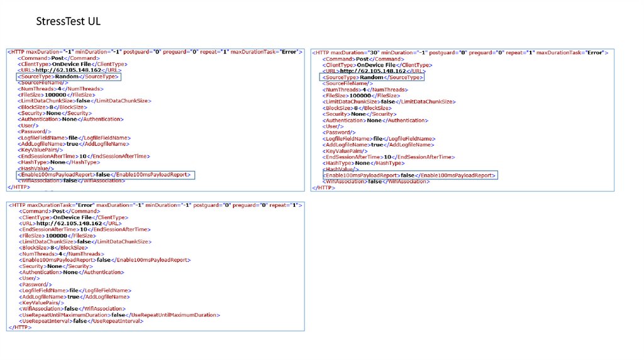Viewport: 644px width, 361px height.
Task: Select SourceFileName empty tag in upper-left block
Action: click(43, 83)
